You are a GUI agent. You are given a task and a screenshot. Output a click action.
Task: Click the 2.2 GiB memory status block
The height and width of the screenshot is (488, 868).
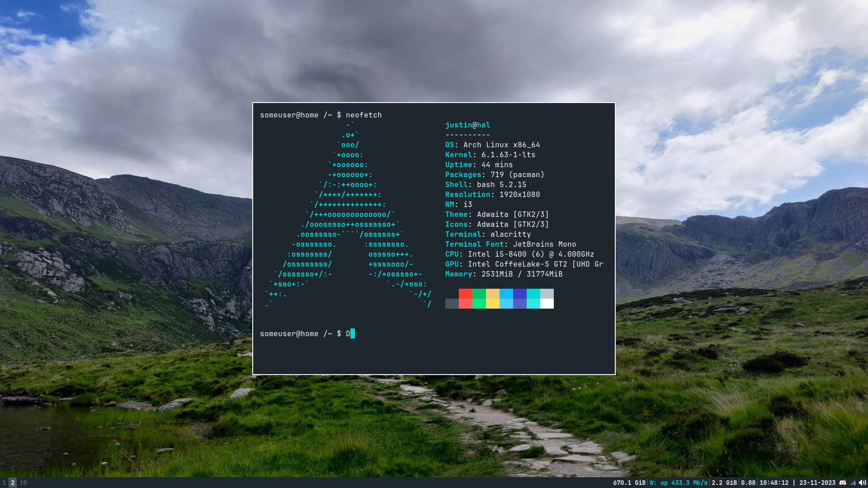point(724,483)
